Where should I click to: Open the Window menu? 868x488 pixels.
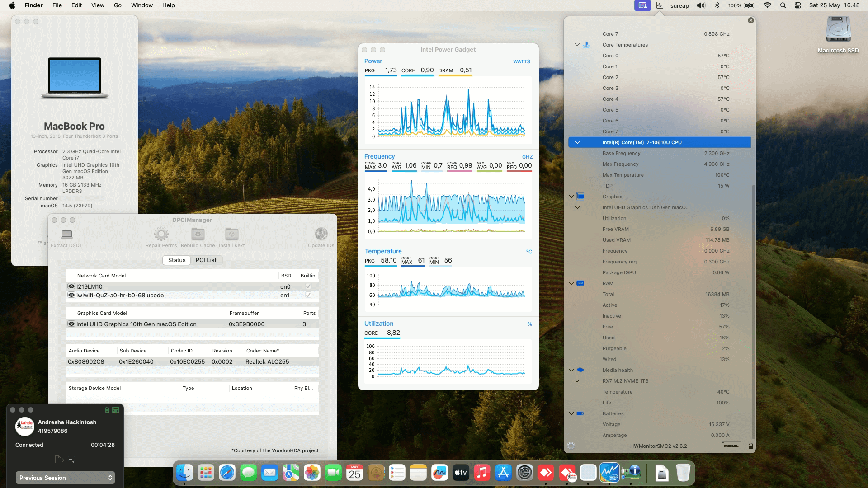point(142,5)
